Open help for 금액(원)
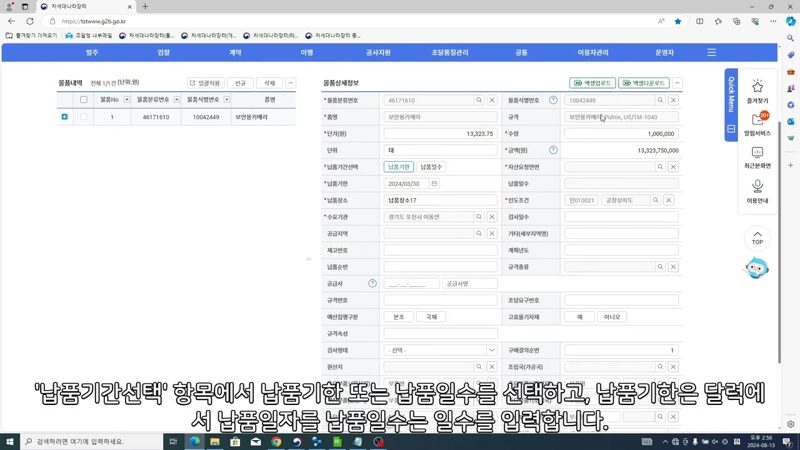 coord(553,150)
